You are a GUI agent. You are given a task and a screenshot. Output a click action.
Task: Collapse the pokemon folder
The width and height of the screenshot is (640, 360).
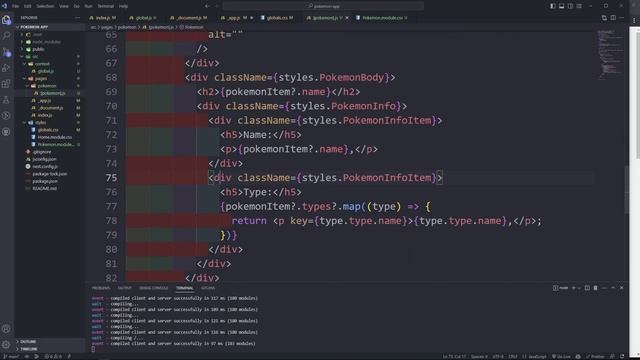49,86
